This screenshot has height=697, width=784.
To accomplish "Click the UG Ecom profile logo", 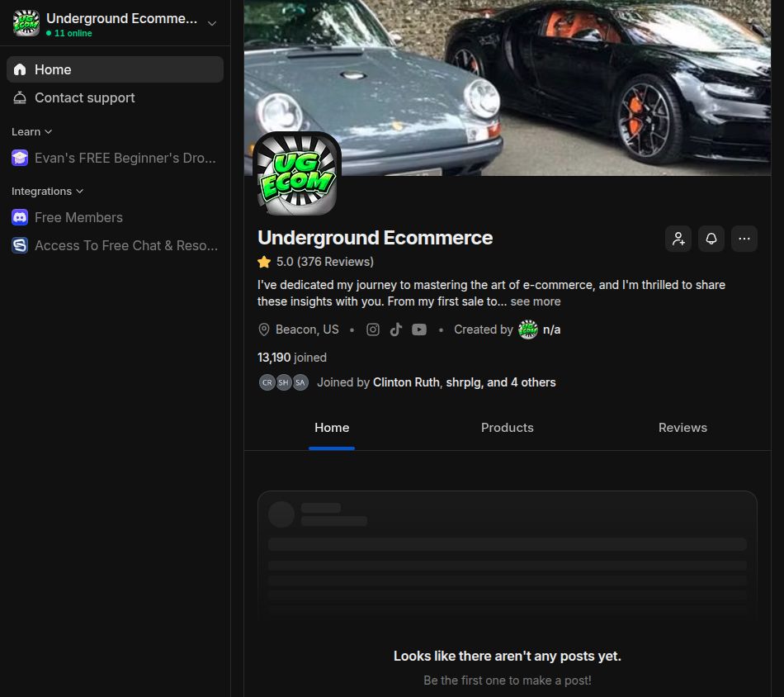I will [297, 173].
